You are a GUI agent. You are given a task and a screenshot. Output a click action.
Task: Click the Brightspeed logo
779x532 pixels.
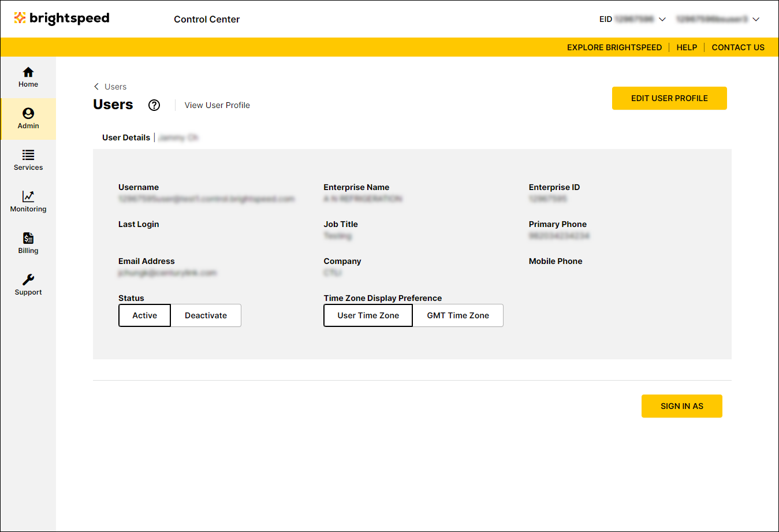pos(62,18)
